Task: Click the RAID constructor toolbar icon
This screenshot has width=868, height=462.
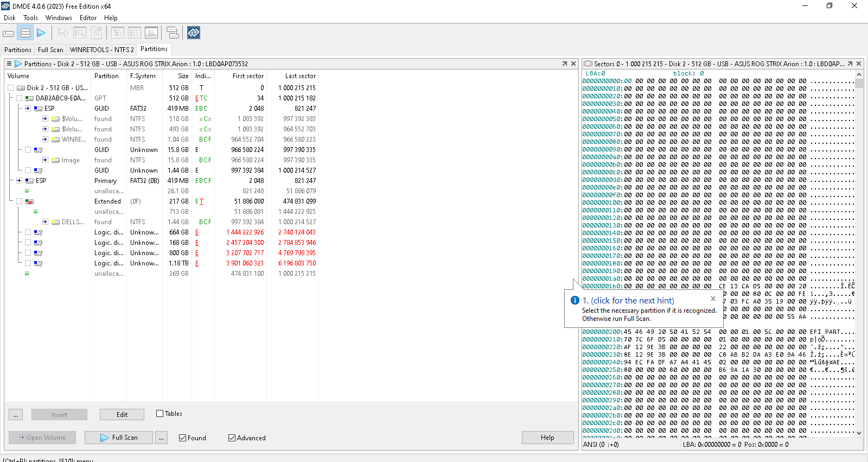Action: 173,33
